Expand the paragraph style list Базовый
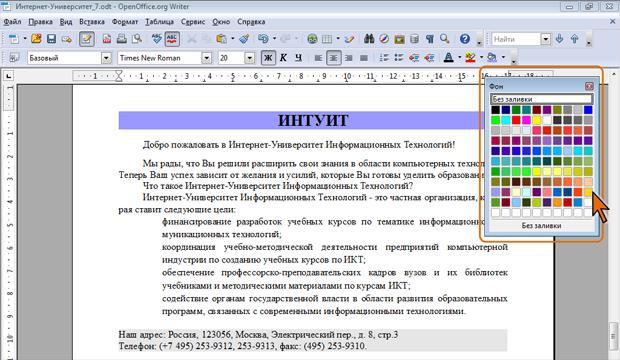The height and width of the screenshot is (360, 620). [106, 58]
